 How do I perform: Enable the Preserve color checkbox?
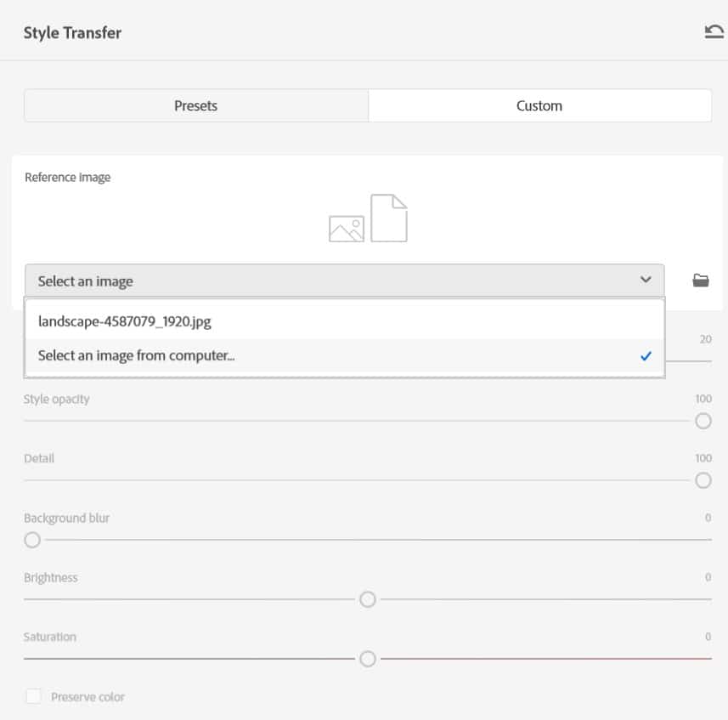pos(31,696)
